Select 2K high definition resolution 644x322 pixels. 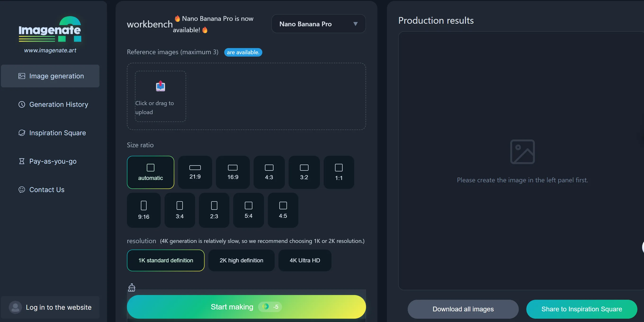(x=241, y=260)
